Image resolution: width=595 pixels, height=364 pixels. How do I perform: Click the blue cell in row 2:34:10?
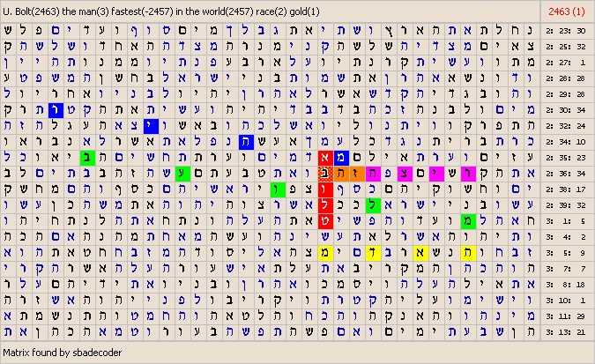pos(248,141)
